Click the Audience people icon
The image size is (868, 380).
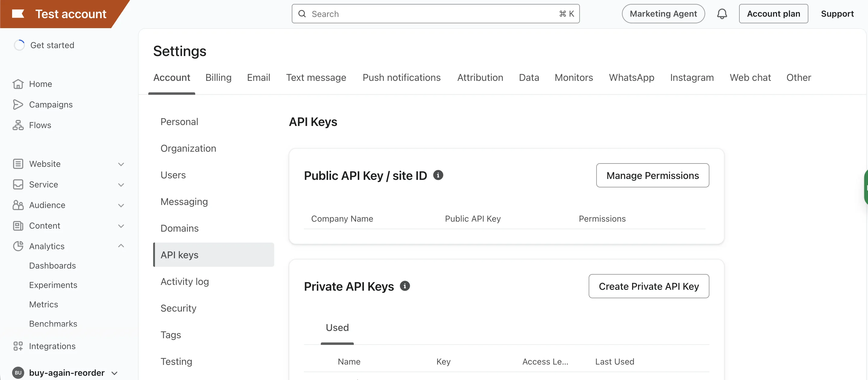pos(18,205)
